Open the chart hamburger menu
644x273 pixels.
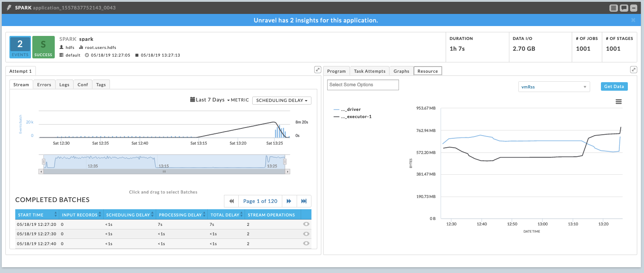pyautogui.click(x=618, y=102)
